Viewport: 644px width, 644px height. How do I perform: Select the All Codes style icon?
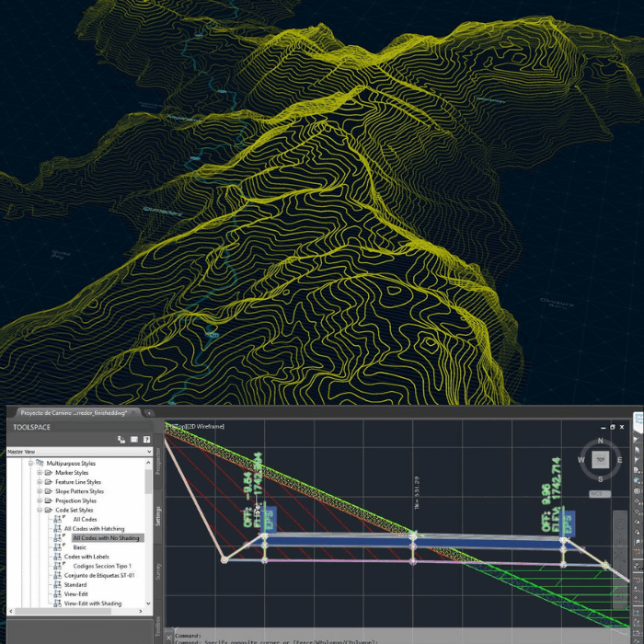click(x=57, y=519)
